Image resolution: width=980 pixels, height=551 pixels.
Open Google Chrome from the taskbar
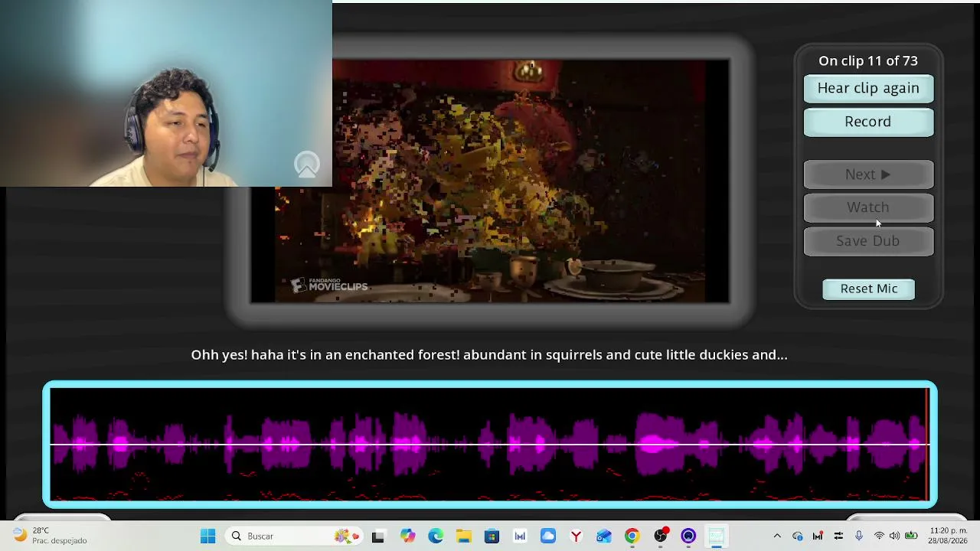click(632, 536)
